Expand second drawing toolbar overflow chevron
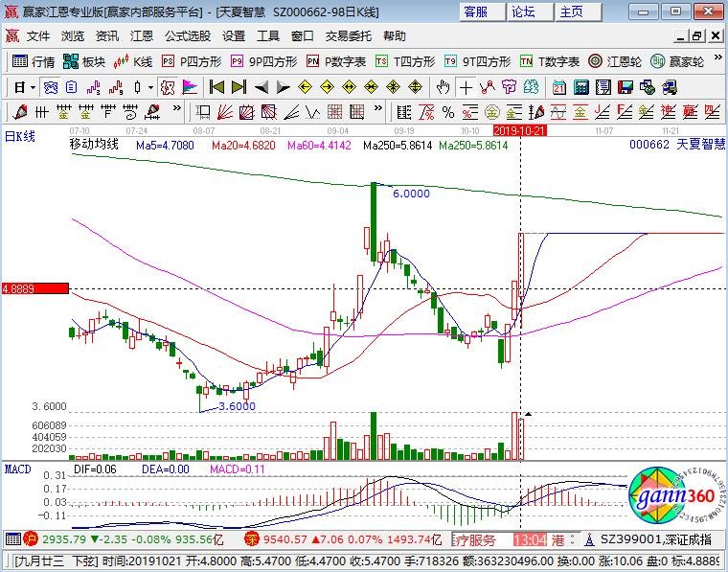Screen dimensions: 728x572 378,108
